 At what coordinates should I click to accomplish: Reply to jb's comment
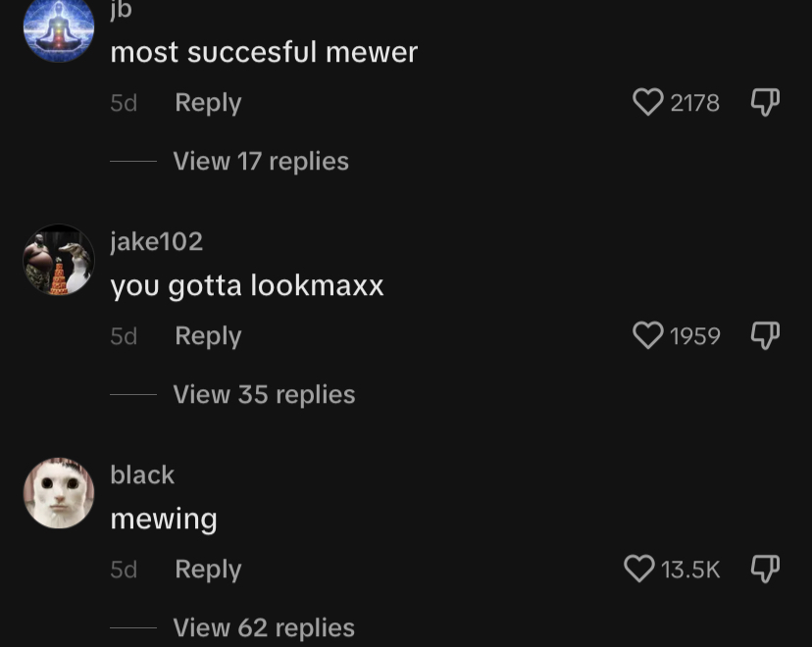[x=208, y=103]
